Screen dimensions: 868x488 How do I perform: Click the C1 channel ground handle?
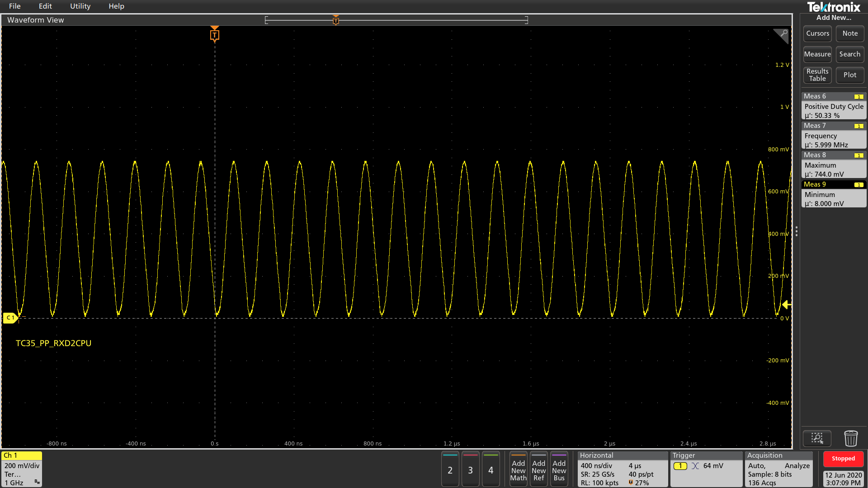click(x=10, y=318)
